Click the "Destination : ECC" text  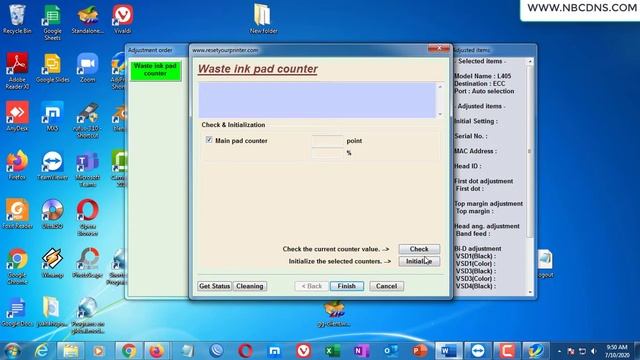pos(480,83)
